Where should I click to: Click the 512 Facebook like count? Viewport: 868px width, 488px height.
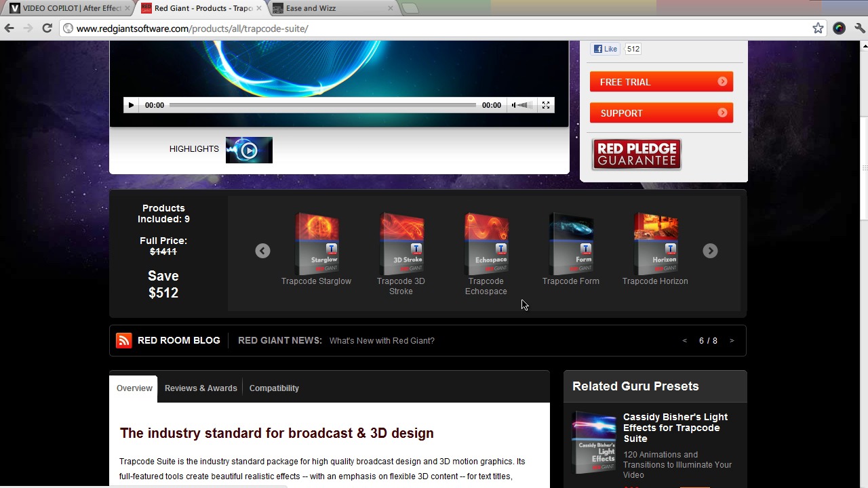[x=633, y=49]
